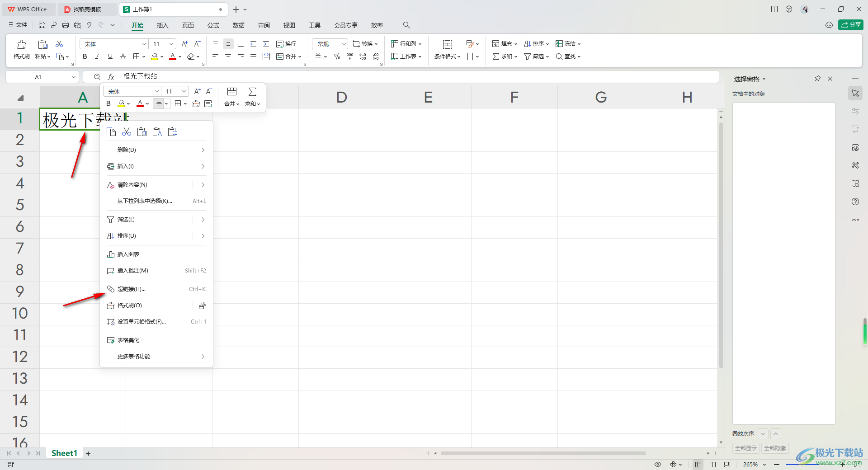Click the Cut icon in context menu
Image resolution: width=868 pixels, height=470 pixels.
pos(127,132)
